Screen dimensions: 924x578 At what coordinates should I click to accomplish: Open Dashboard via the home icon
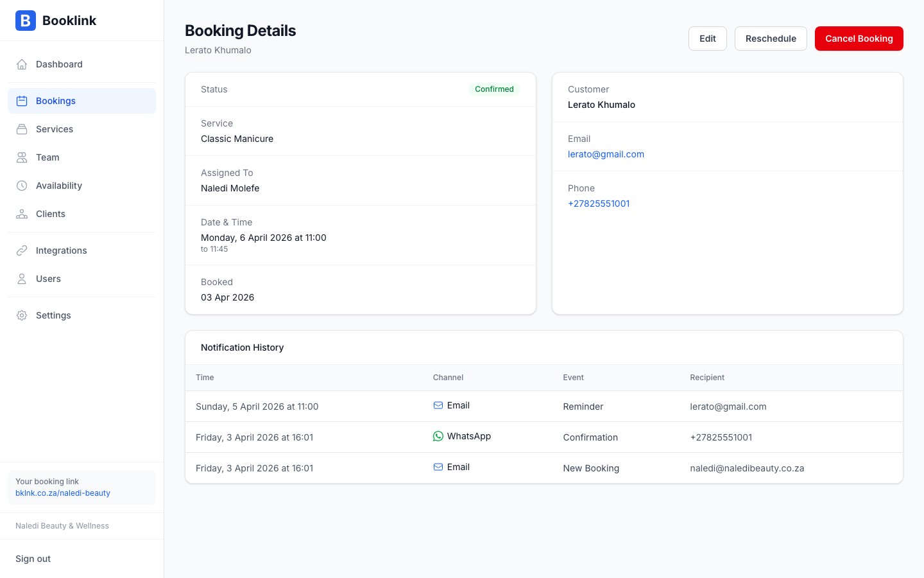[x=22, y=64]
